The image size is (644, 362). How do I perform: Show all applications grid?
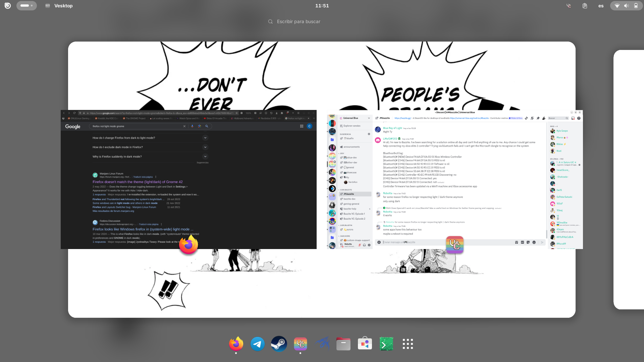point(408,344)
